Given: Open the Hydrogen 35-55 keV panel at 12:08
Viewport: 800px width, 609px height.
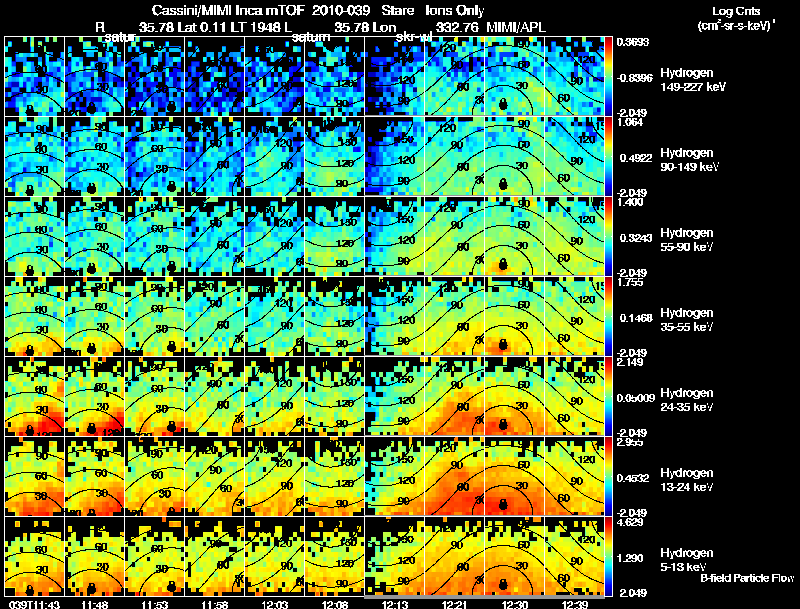Looking at the screenshot, I should click(335, 316).
